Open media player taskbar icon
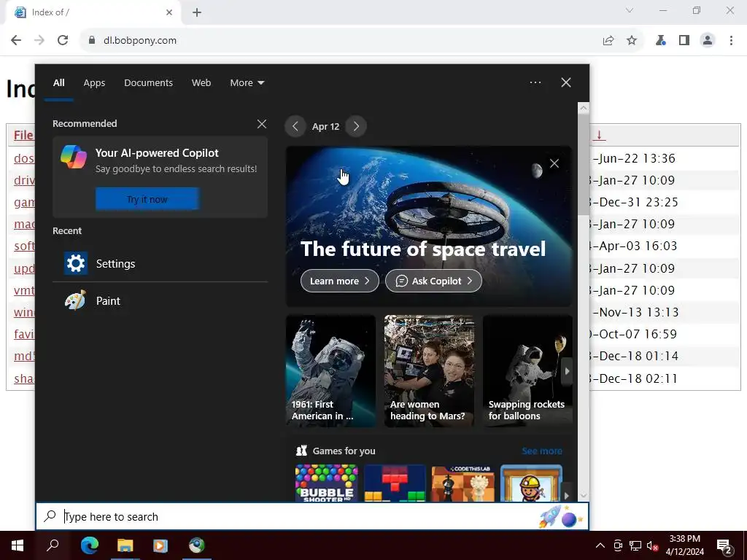 (160, 545)
